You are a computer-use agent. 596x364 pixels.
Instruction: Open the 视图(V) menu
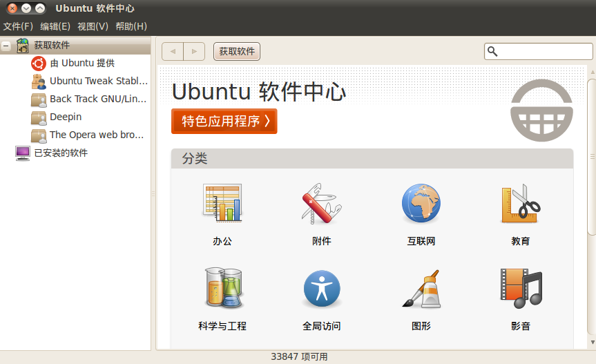point(93,26)
